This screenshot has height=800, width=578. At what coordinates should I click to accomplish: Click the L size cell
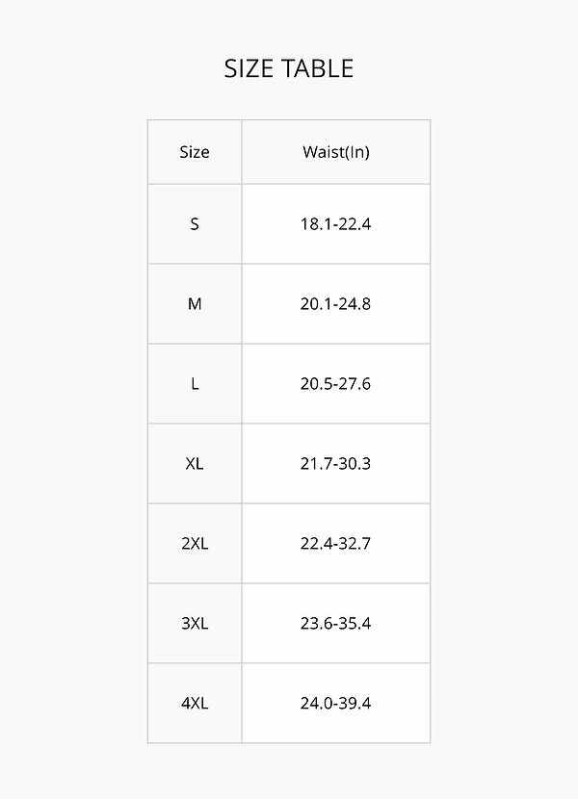[194, 384]
